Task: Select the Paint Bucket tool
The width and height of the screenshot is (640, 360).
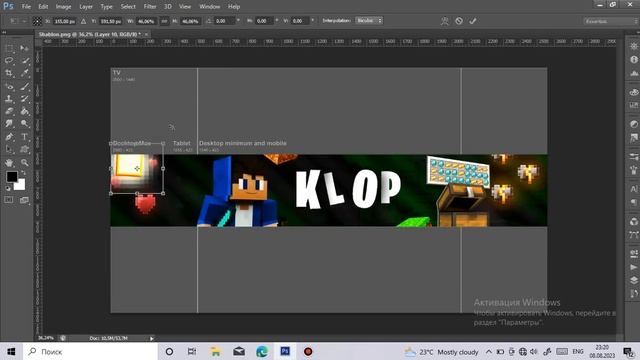Action: click(x=24, y=111)
